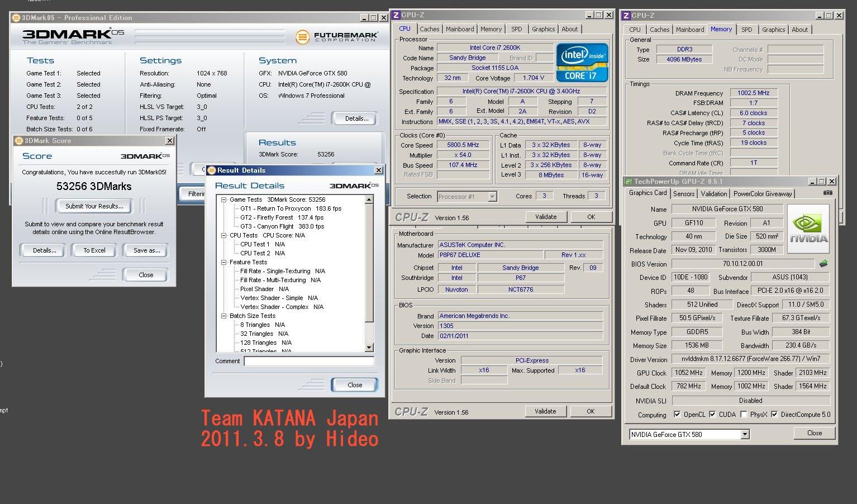Close the Result Details dialog via Close button

point(355,385)
